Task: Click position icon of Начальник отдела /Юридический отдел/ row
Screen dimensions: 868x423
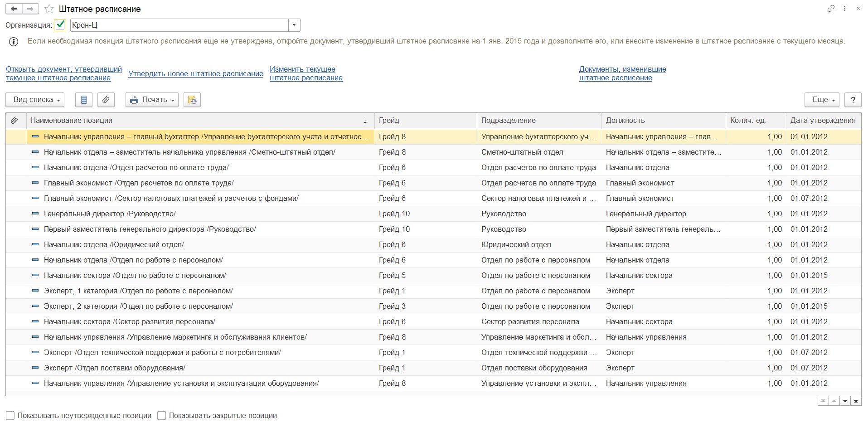Action: click(35, 244)
